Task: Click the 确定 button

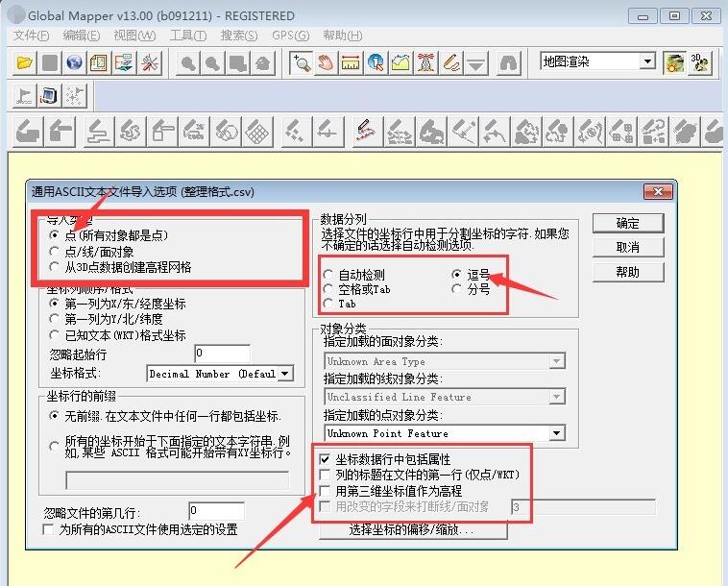Action: (628, 223)
